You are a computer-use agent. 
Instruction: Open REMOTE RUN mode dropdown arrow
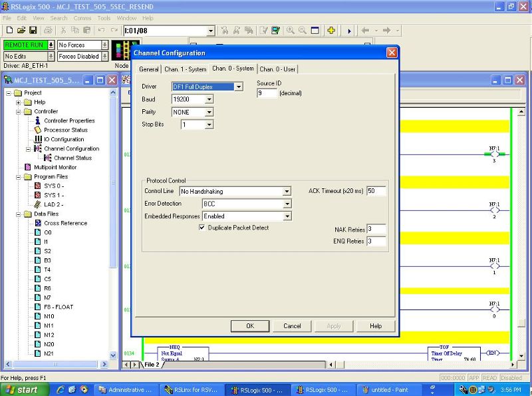(51, 45)
